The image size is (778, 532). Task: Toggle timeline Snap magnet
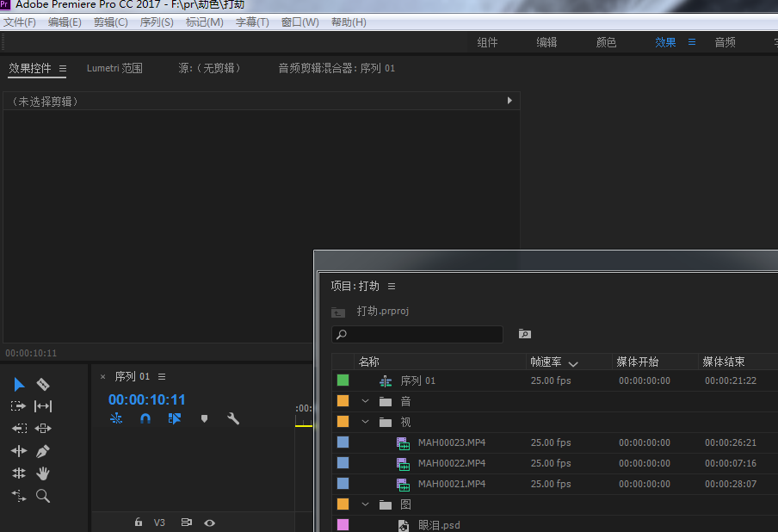click(x=145, y=418)
